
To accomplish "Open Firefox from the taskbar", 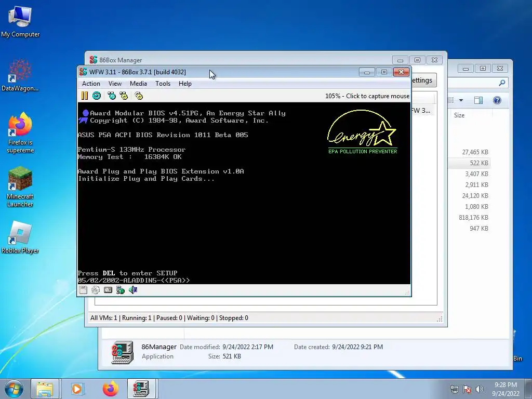I will point(110,389).
